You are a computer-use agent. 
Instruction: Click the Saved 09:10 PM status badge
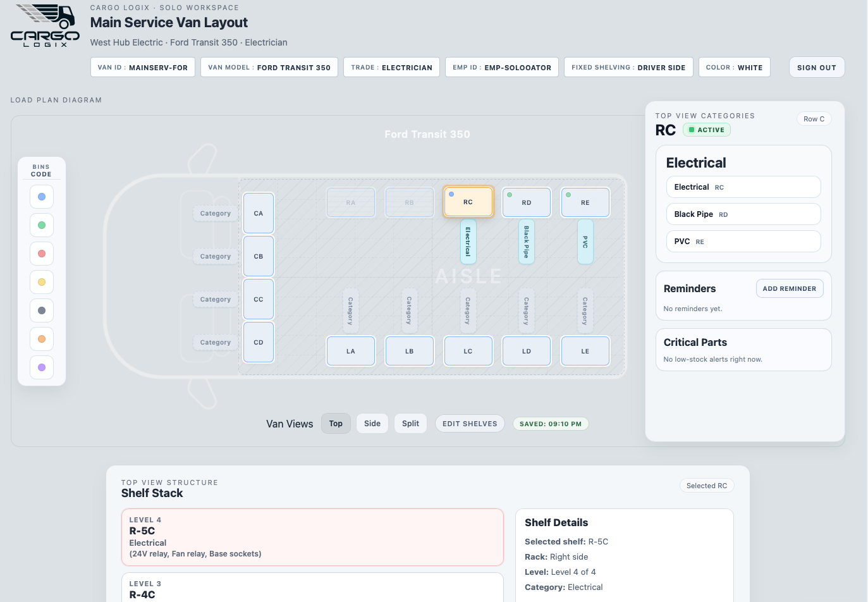click(551, 424)
